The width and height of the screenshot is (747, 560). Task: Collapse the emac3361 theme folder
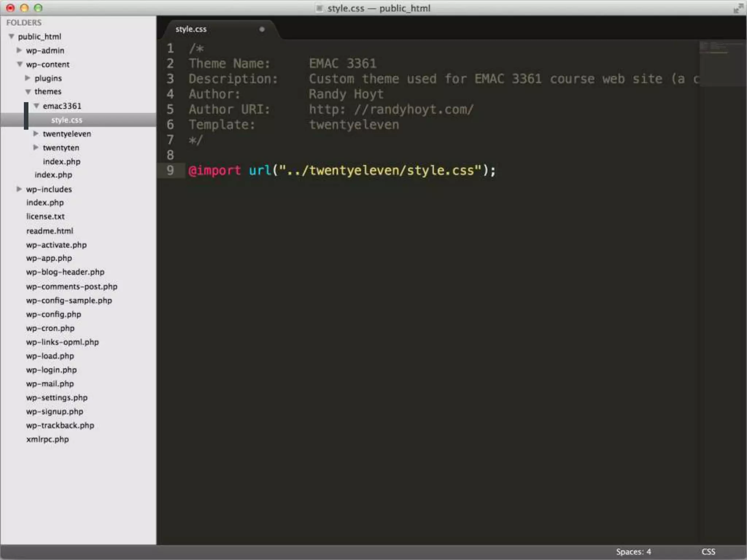click(x=36, y=106)
